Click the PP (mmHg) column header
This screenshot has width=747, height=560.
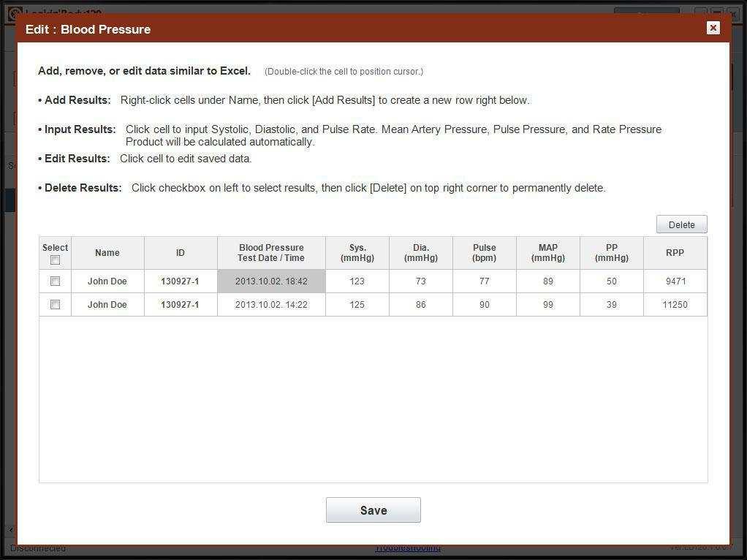click(x=612, y=253)
